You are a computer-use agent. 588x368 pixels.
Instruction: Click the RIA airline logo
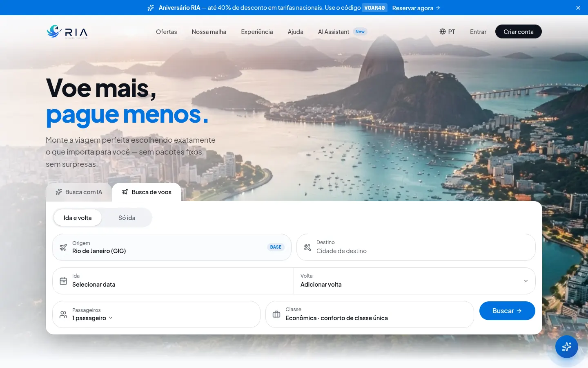click(67, 31)
